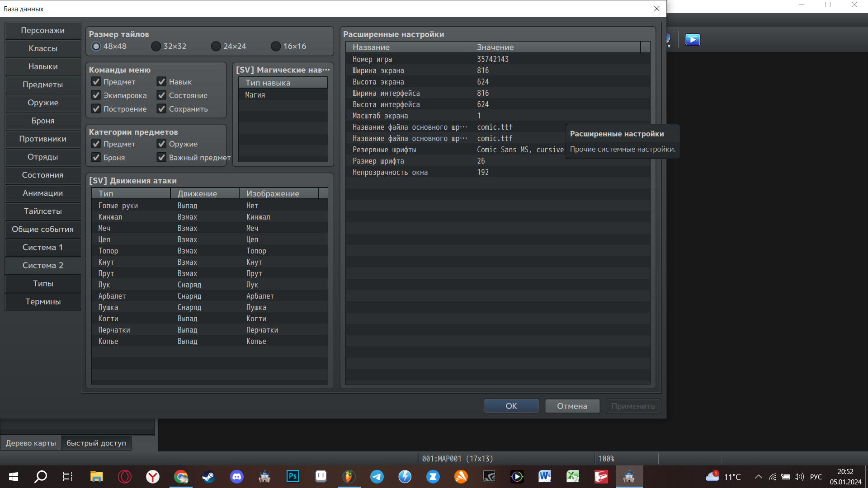Select the 32x32 tile size option
Image resolution: width=868 pixels, height=488 pixels.
[156, 47]
